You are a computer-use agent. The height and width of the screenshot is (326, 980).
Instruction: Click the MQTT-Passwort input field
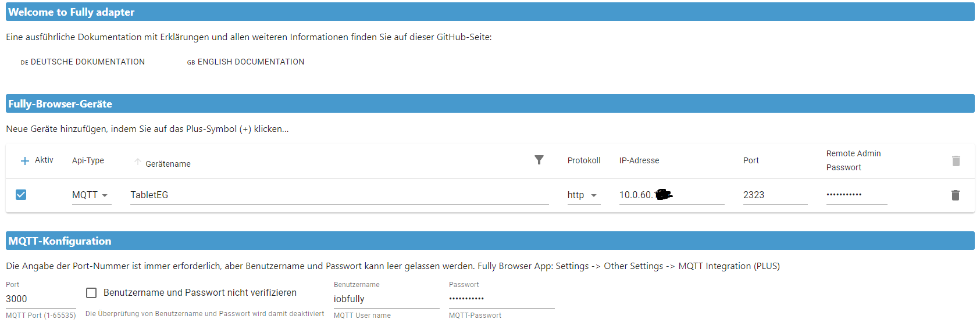pos(501,299)
